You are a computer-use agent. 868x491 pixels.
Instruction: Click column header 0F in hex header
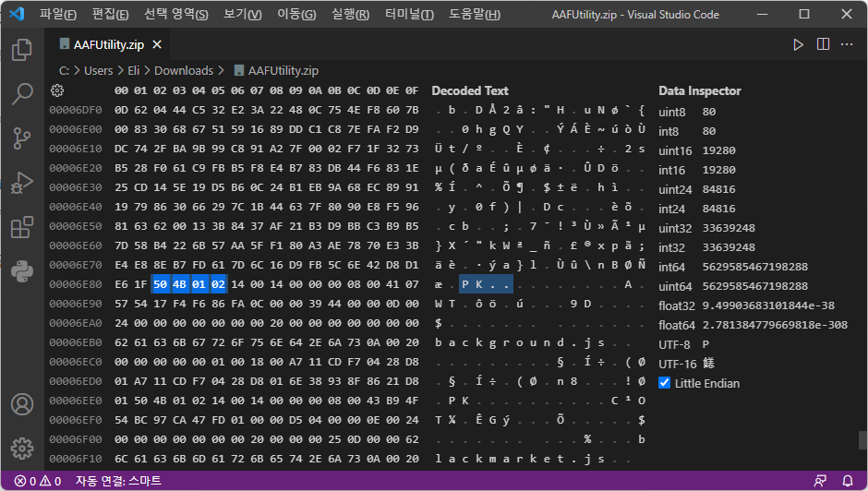click(x=412, y=90)
